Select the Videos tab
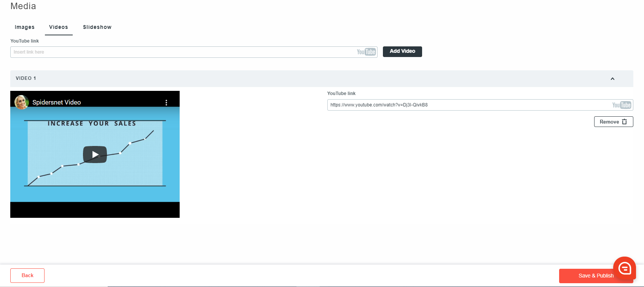The image size is (644, 287). click(x=59, y=27)
